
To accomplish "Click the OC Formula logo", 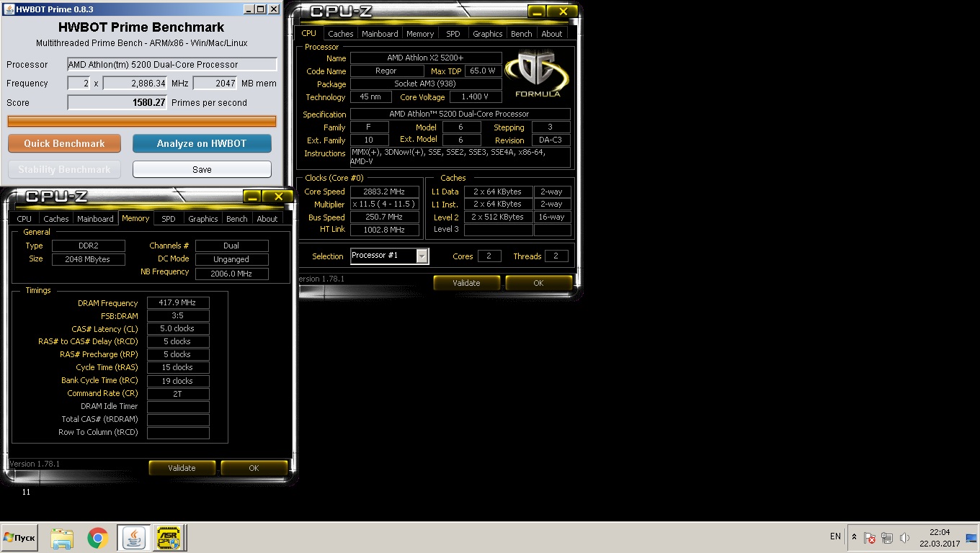I will click(537, 74).
